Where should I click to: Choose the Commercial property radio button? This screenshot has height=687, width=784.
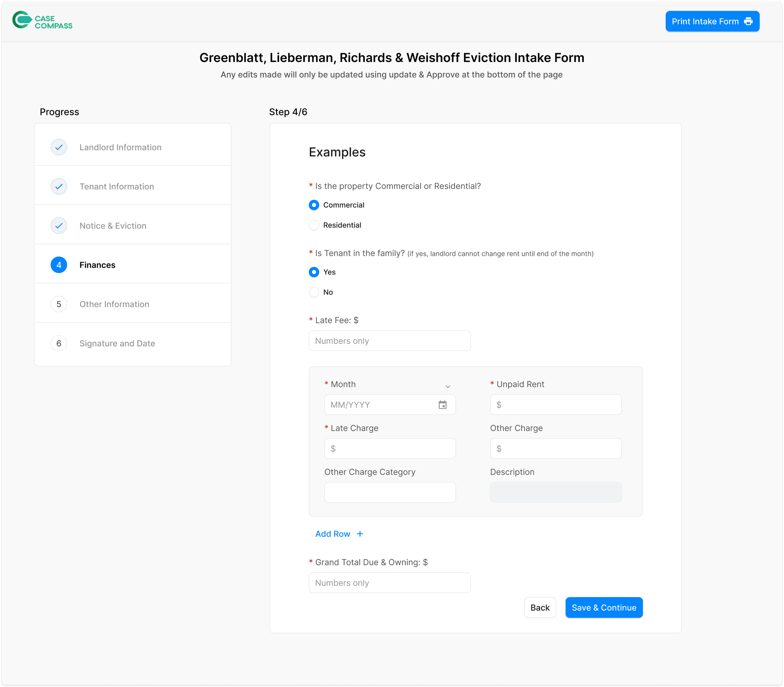coord(314,205)
